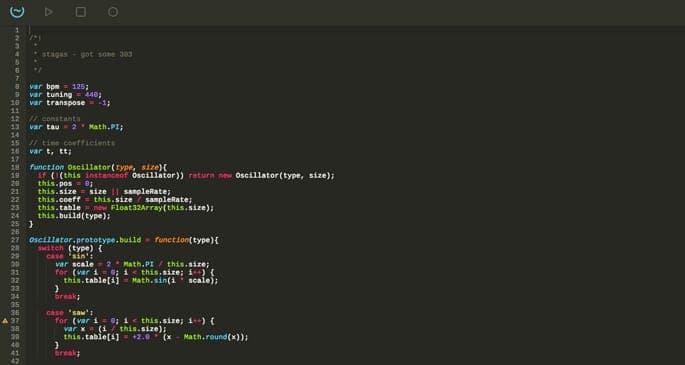
Task: Click the 'function Oscillator(type, size){' line
Action: (98, 168)
